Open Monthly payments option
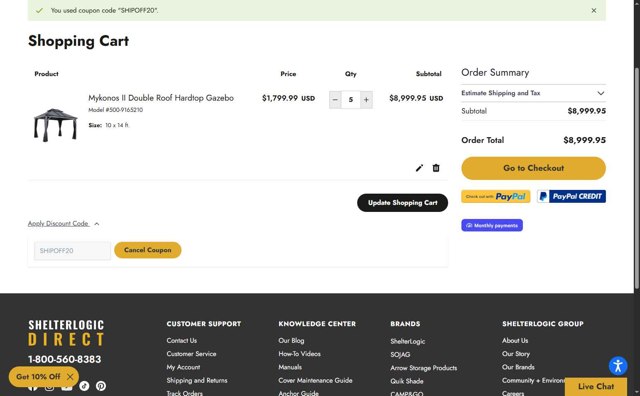640x396 pixels. 492,225
